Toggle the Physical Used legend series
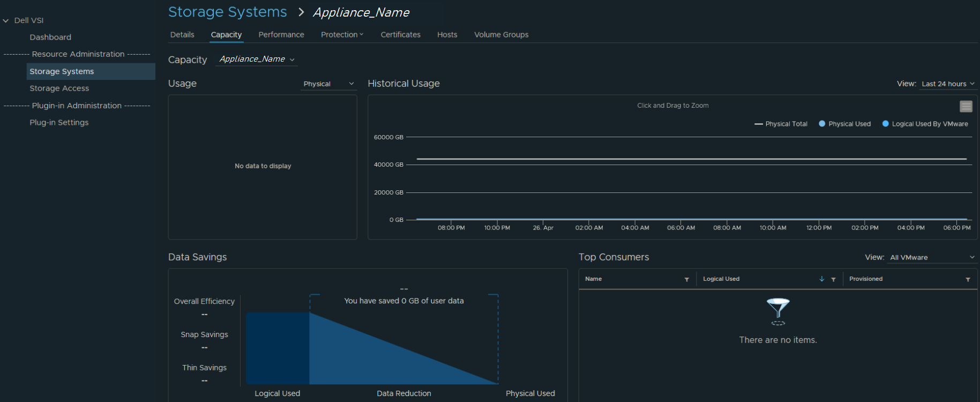The height and width of the screenshot is (402, 980). click(x=844, y=124)
